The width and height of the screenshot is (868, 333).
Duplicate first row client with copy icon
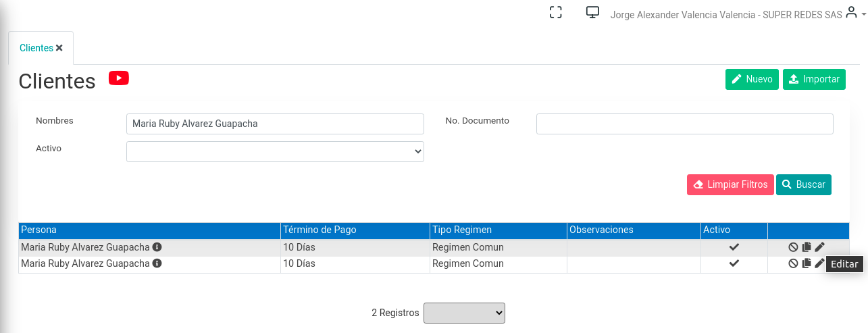pyautogui.click(x=807, y=247)
